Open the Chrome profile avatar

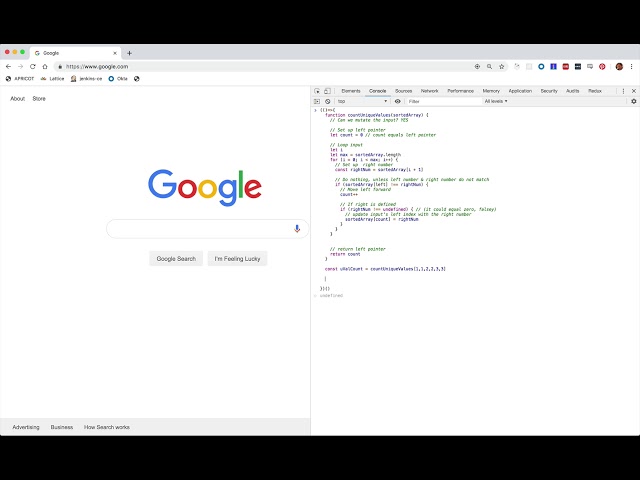tap(619, 67)
